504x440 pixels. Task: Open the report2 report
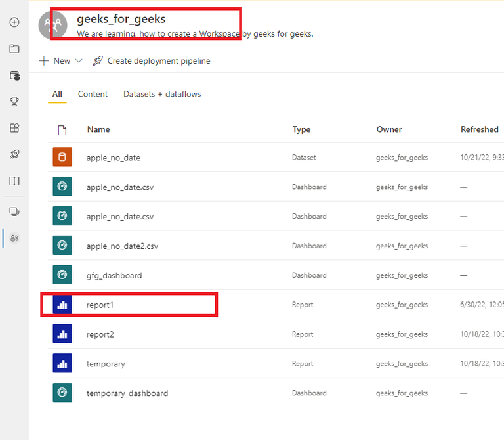pyautogui.click(x=100, y=334)
